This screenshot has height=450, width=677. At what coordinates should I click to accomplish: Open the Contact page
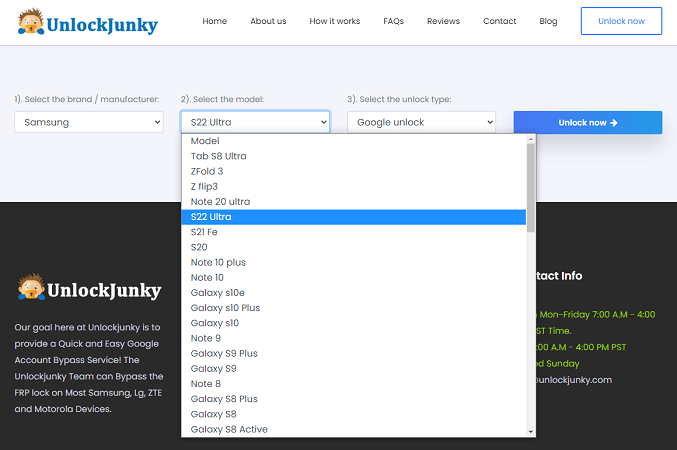click(x=499, y=21)
